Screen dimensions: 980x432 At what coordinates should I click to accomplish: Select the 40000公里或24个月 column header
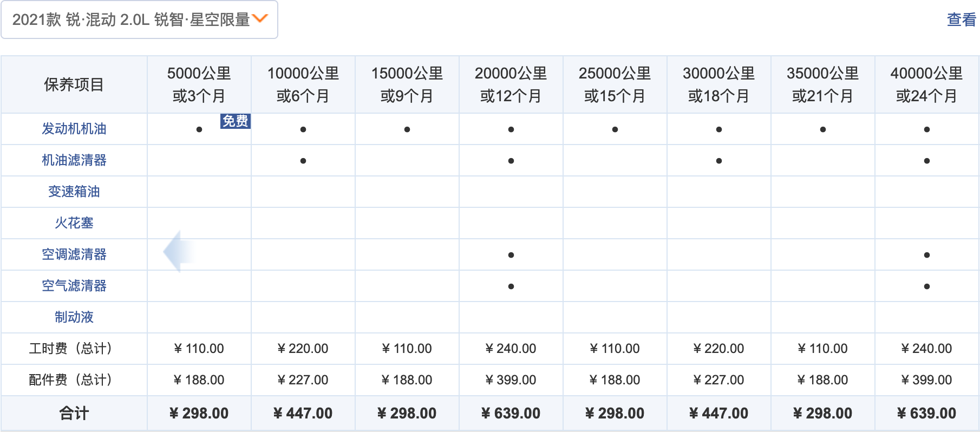(926, 84)
